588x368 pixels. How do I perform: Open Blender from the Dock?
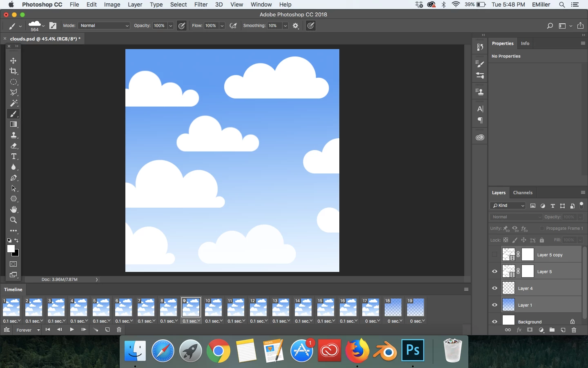point(385,351)
